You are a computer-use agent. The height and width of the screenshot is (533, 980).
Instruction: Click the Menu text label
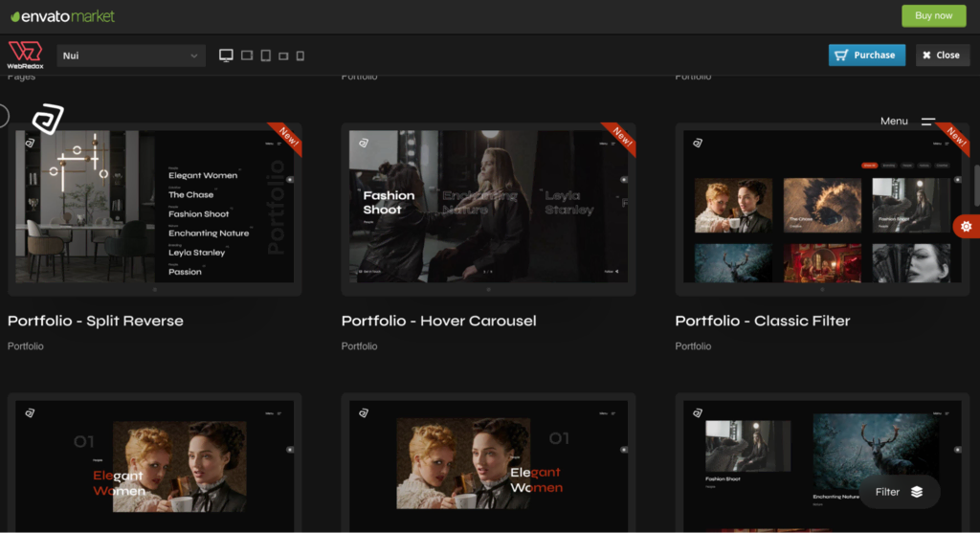coord(894,122)
